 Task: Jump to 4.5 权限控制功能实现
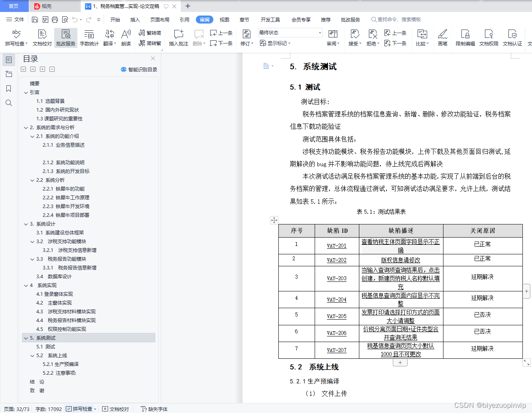coord(61,329)
